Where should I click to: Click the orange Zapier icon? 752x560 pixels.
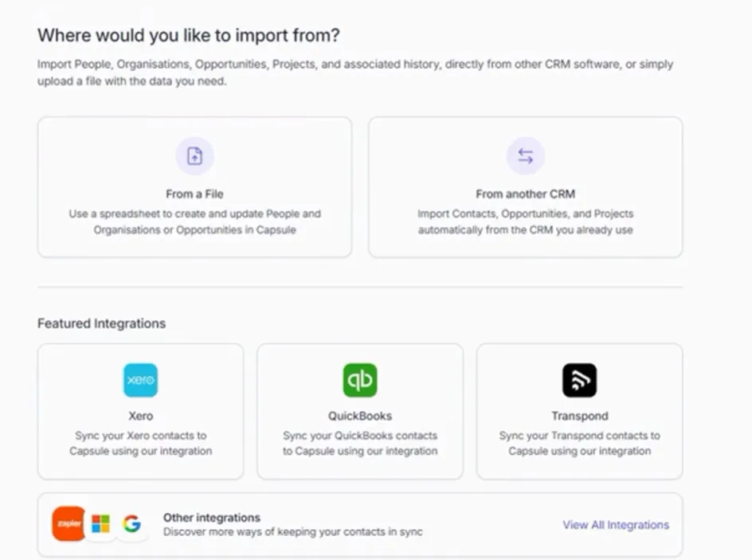(x=69, y=523)
